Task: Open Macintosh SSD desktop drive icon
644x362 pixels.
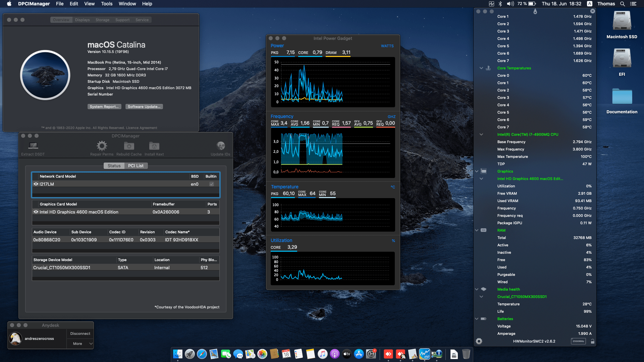Action: [x=622, y=21]
